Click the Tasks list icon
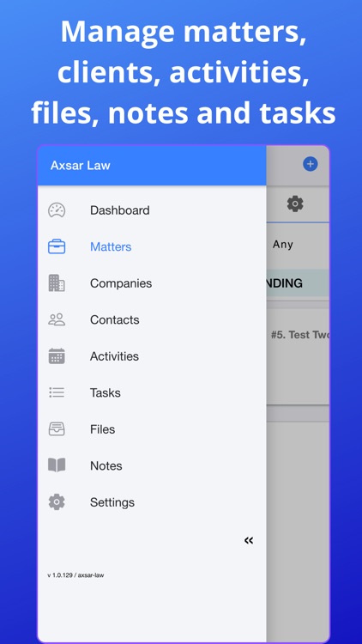This screenshot has height=644, width=362. point(57,392)
